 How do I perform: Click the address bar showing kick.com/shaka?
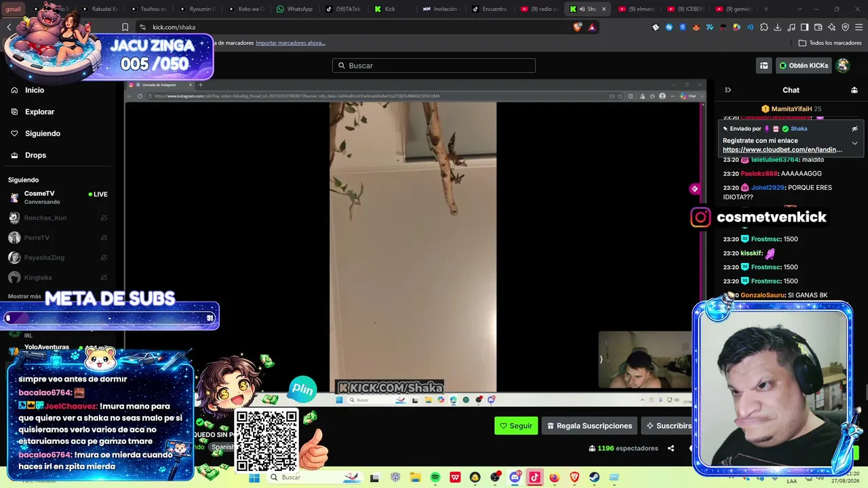(x=353, y=27)
